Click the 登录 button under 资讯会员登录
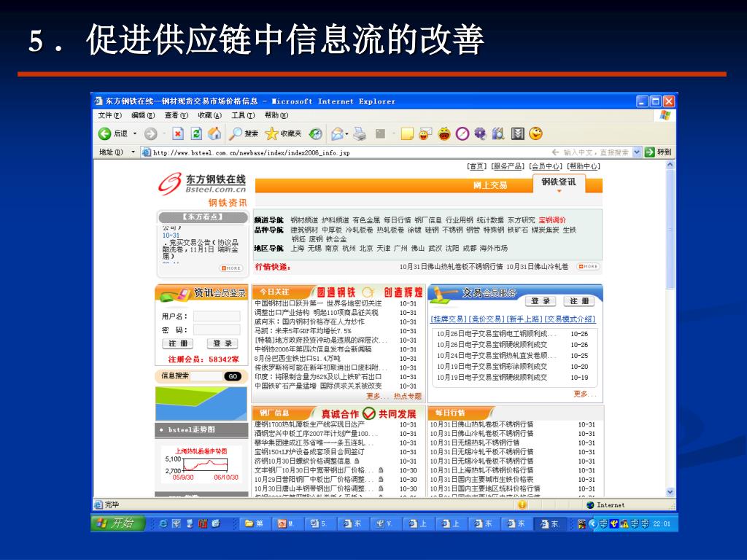The image size is (747, 560). coord(222,343)
